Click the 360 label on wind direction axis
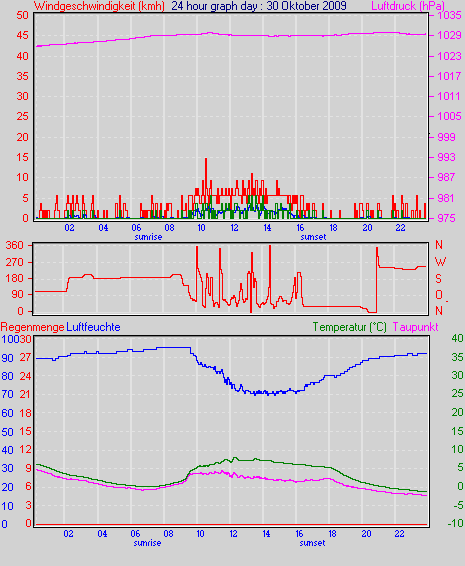 [14, 245]
